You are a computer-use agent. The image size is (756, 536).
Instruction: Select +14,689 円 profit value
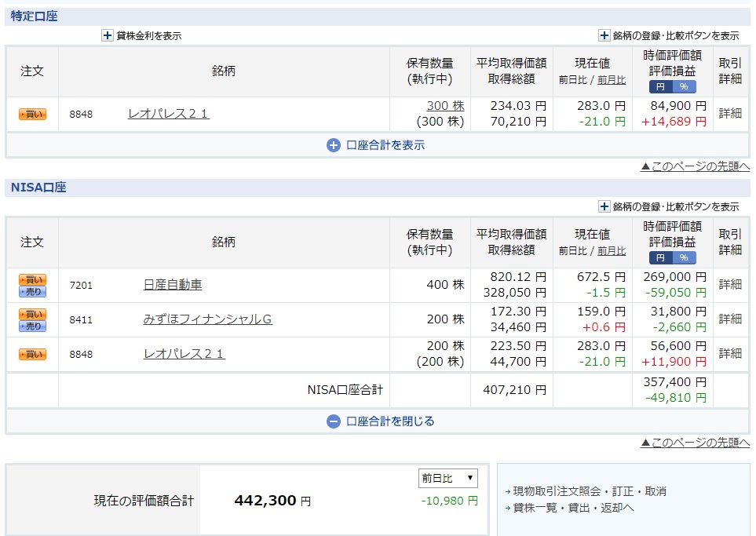click(x=674, y=122)
